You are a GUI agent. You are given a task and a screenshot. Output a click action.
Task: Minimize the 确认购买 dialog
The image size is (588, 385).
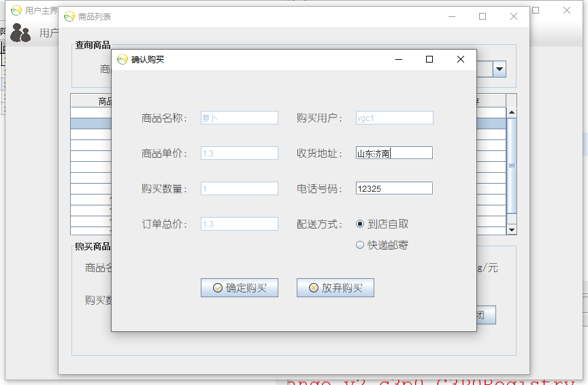point(399,59)
